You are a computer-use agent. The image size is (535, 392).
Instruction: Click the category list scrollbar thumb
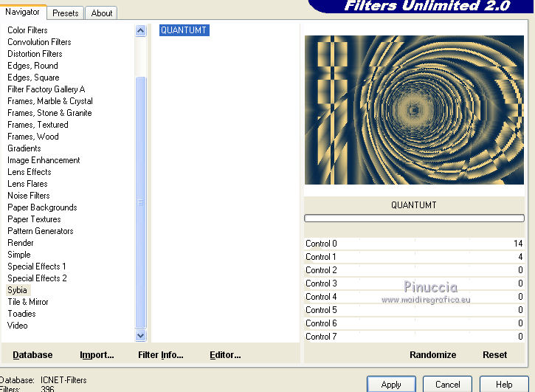tap(140, 202)
